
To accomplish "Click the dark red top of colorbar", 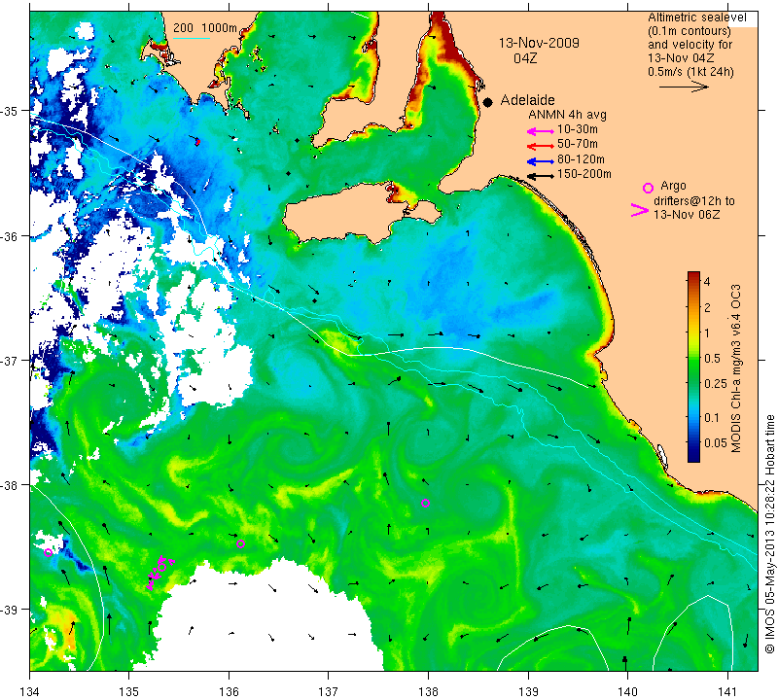I will tap(693, 274).
